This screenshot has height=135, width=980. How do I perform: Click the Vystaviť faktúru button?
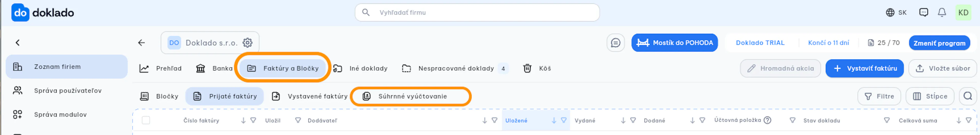(864, 68)
